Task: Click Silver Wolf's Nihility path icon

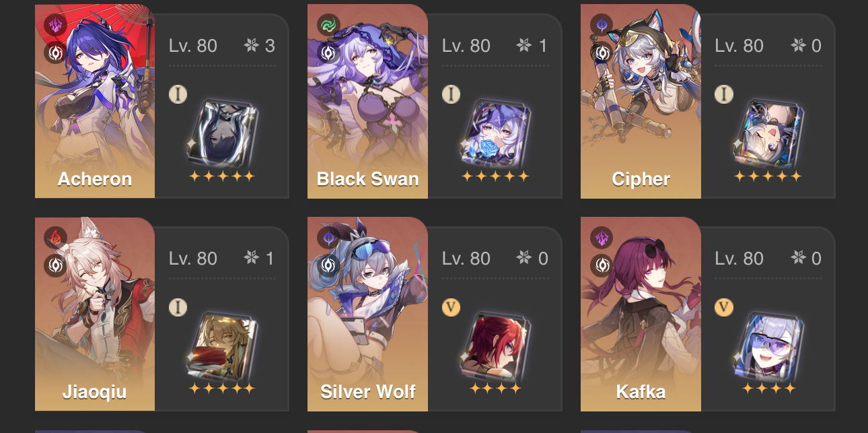Action: click(328, 265)
